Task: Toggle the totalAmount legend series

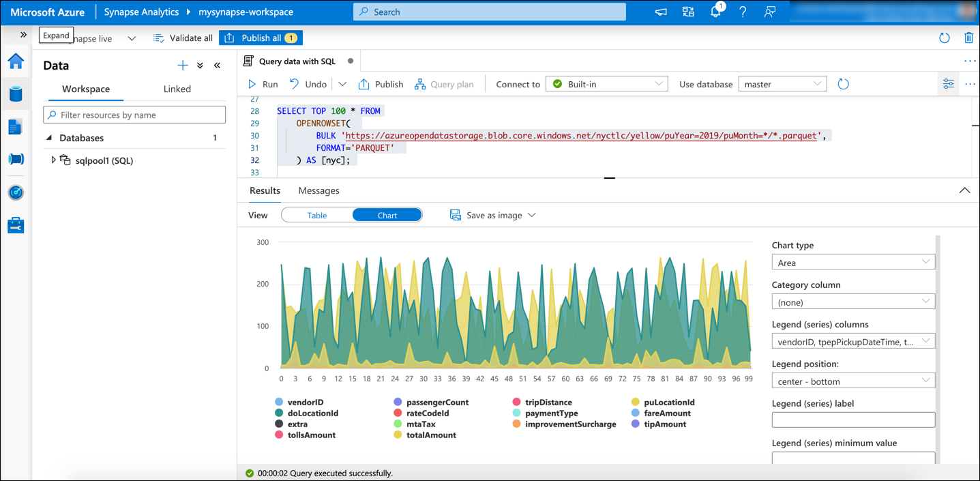Action: (x=425, y=435)
